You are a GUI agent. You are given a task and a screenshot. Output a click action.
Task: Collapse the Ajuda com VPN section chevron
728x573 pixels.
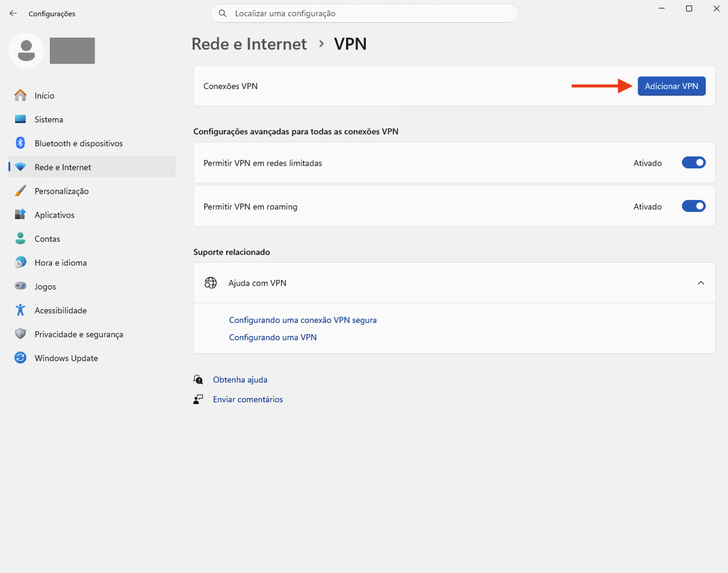point(701,283)
